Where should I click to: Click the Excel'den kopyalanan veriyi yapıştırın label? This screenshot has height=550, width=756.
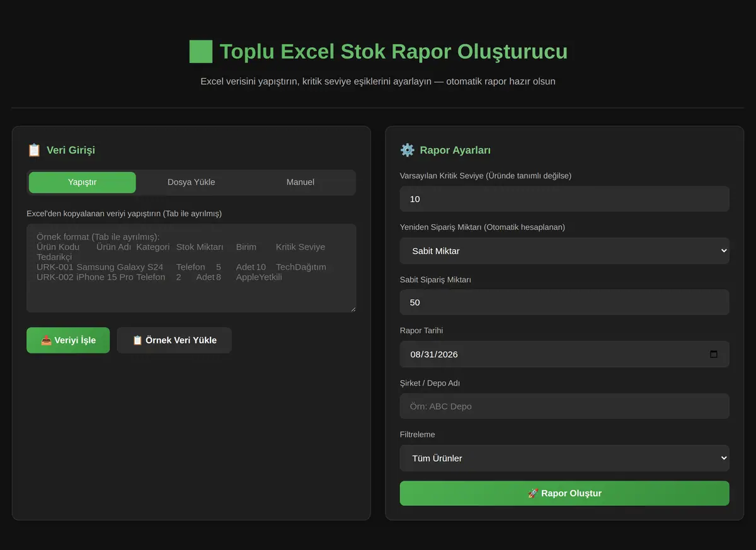[124, 214]
